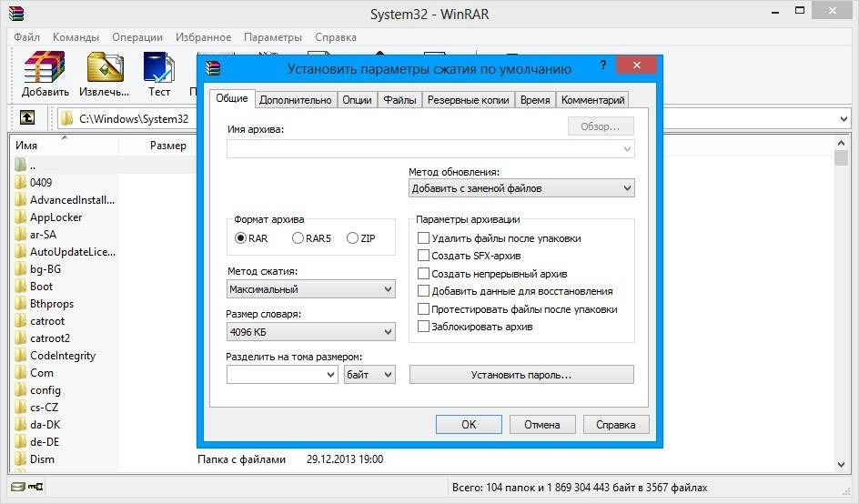The width and height of the screenshot is (859, 504).
Task: Open the Команды menu
Action: pos(76,36)
